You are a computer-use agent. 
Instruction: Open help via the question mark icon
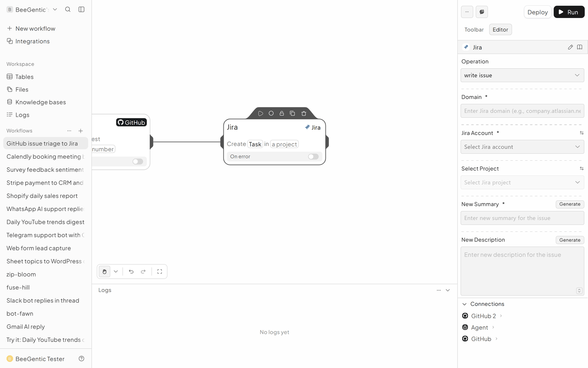tap(82, 359)
